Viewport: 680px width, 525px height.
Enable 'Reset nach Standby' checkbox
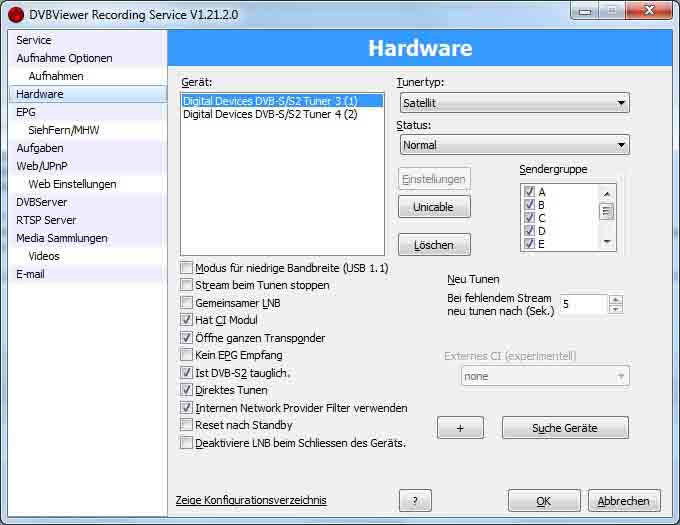tap(187, 425)
